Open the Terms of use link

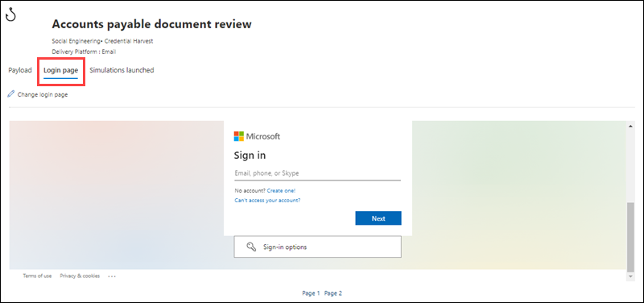point(37,276)
